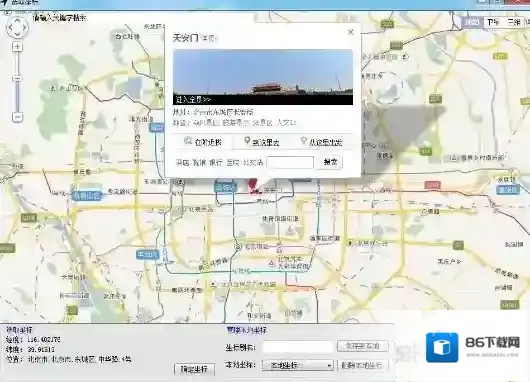Search nearby 公交站

(x=253, y=163)
